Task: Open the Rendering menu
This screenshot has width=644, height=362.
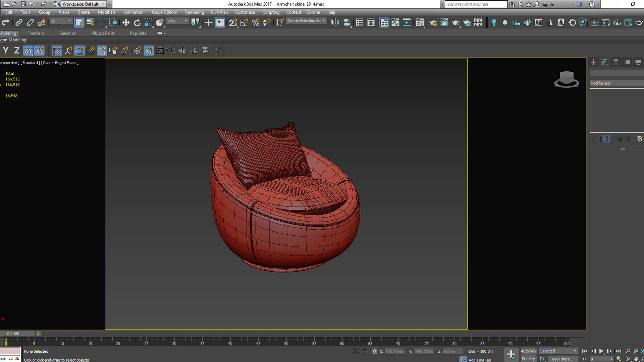Action: pos(194,12)
